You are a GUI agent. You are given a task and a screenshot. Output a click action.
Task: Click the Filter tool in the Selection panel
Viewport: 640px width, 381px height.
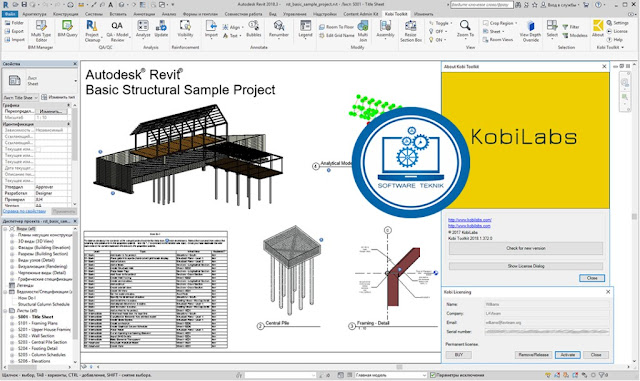click(571, 27)
